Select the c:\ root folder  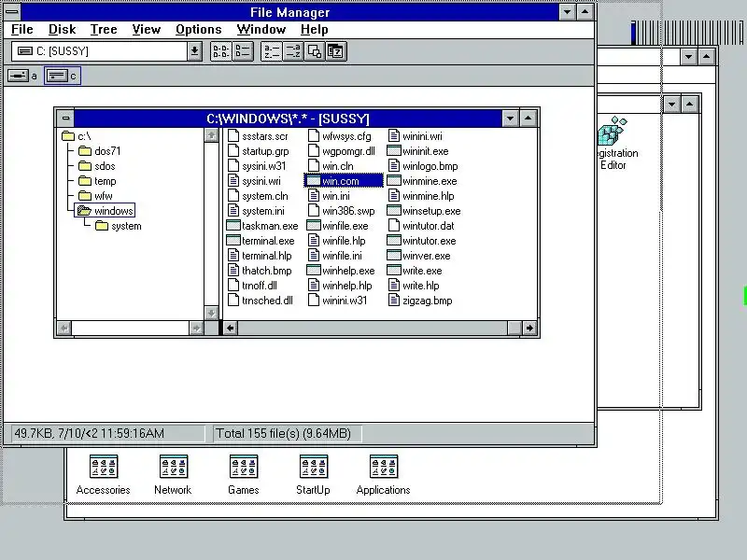pyautogui.click(x=77, y=136)
